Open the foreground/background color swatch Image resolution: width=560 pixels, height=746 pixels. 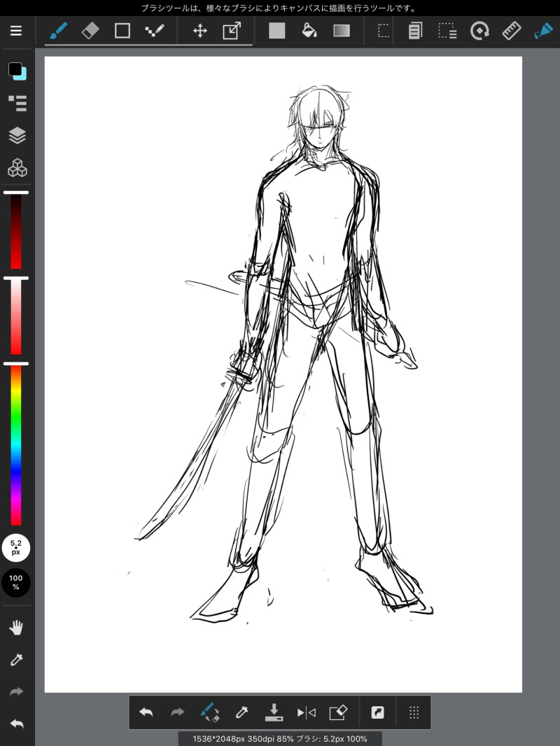pyautogui.click(x=17, y=71)
